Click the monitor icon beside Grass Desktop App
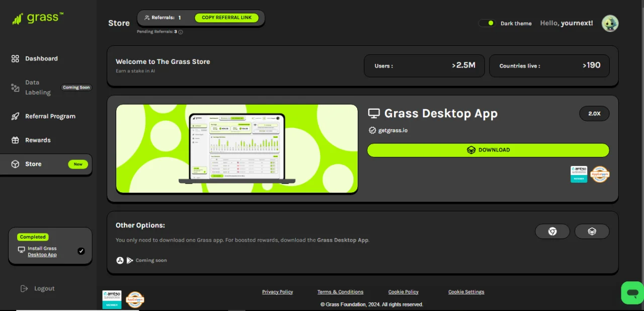Screen dimensions: 644x311 [374, 113]
